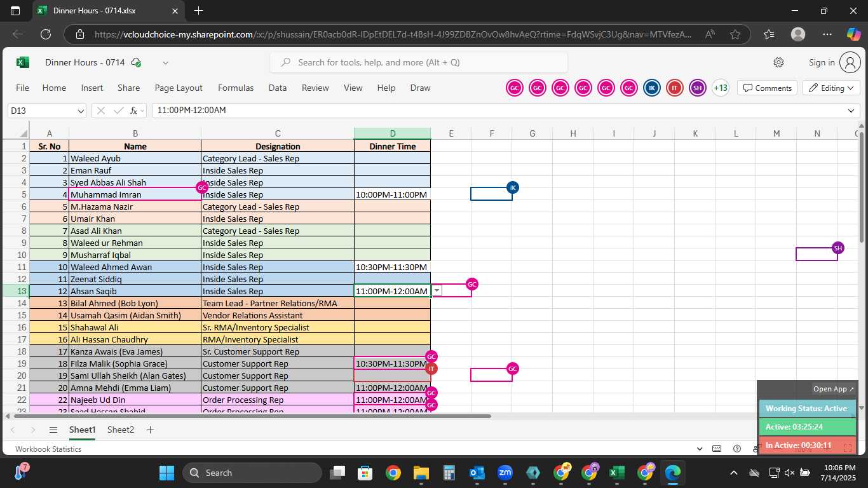Show hidden system tray icons
The image size is (868, 488).
click(733, 473)
